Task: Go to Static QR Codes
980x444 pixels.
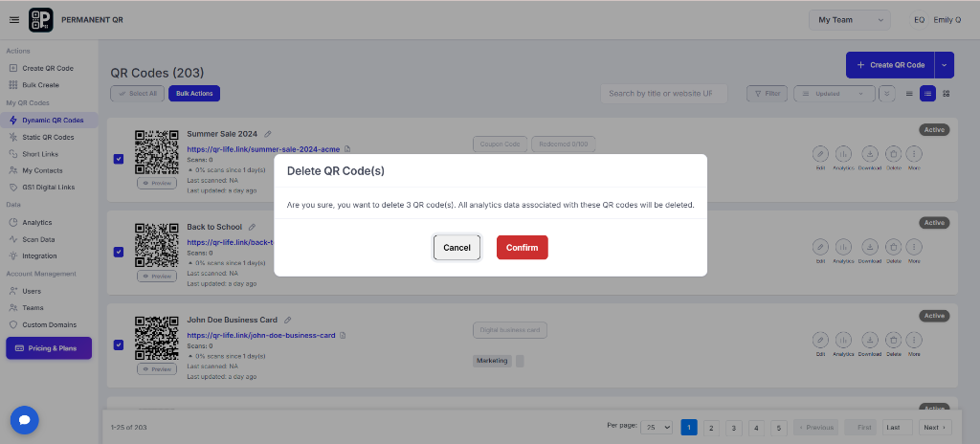Action: [x=49, y=137]
